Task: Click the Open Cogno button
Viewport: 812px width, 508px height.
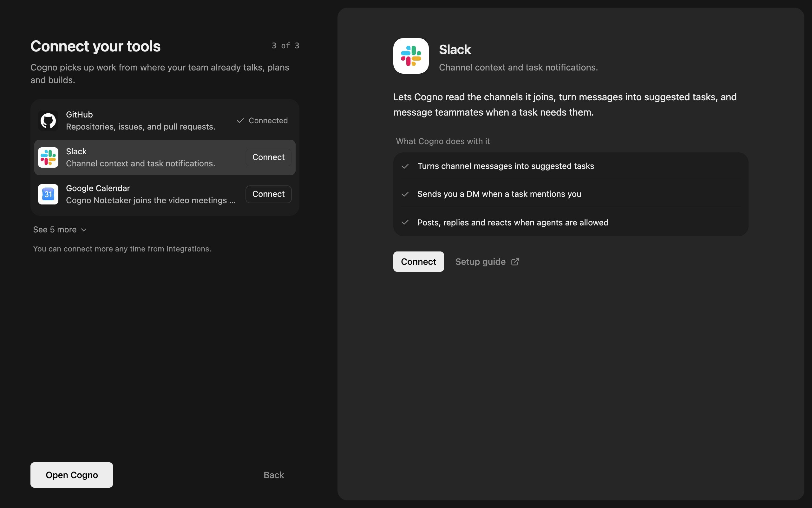Action: coord(71,475)
